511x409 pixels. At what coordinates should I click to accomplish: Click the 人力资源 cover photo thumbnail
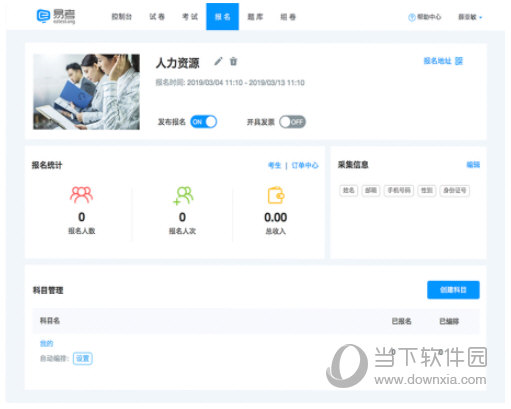click(86, 92)
